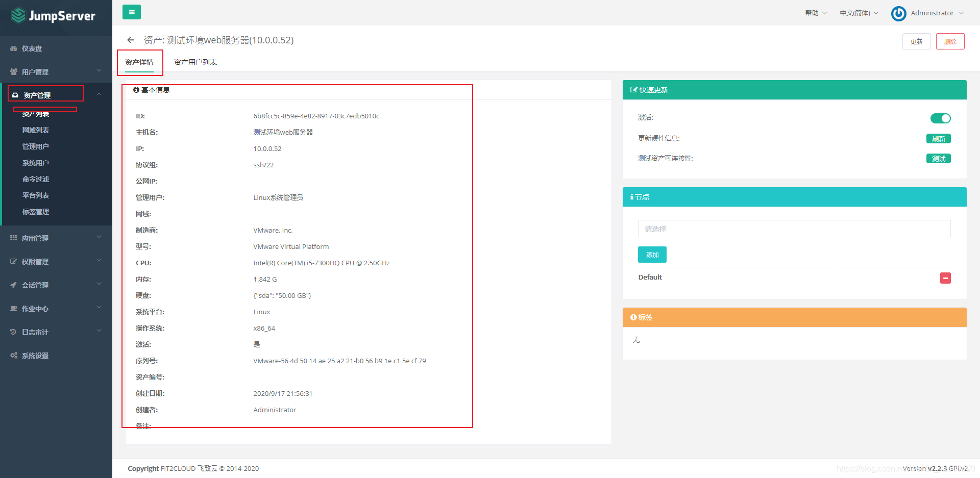Click the JumpServer logo

coord(53,16)
